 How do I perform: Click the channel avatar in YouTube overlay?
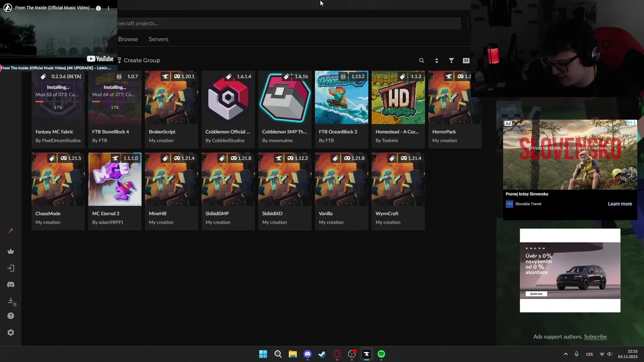point(8,8)
